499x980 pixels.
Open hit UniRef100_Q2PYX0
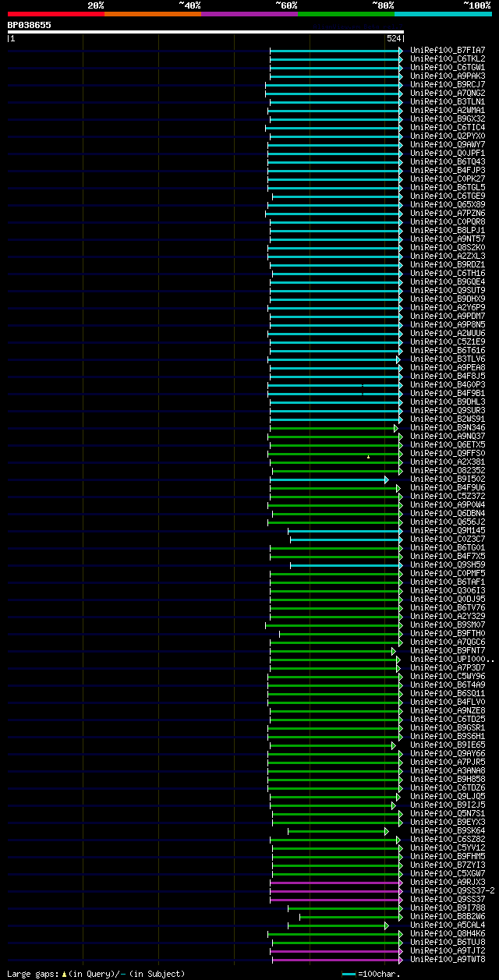click(x=448, y=136)
